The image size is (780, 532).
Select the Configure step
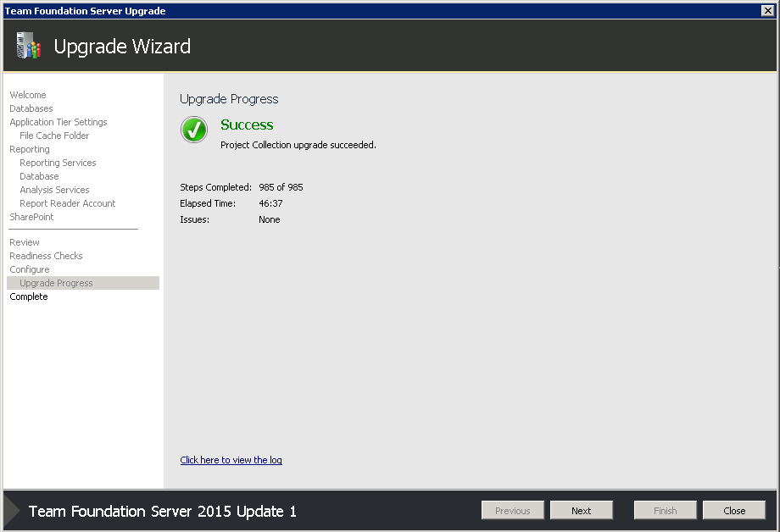coord(30,269)
